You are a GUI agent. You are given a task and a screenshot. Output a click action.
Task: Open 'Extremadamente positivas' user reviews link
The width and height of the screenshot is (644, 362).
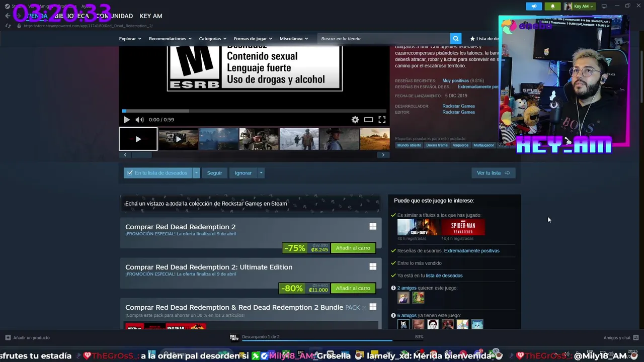point(471,251)
